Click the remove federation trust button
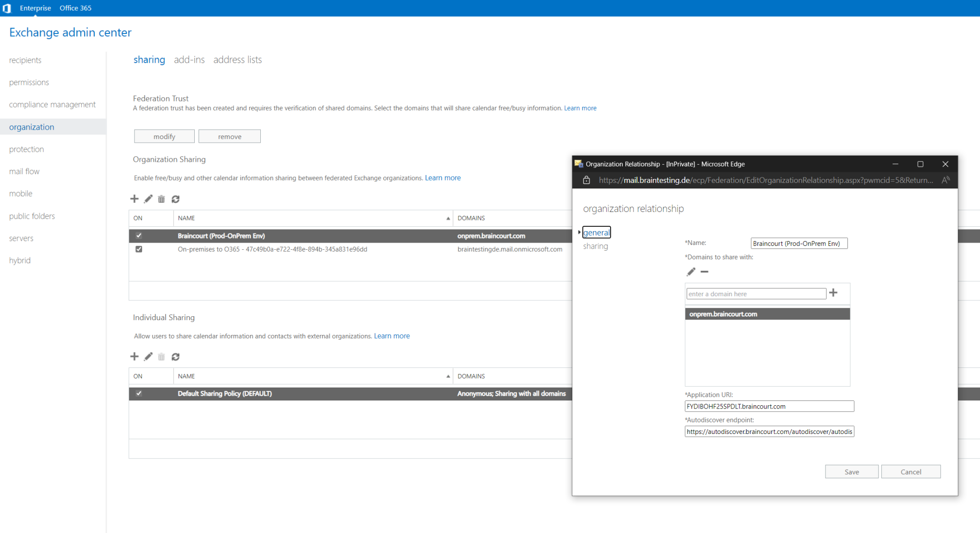The width and height of the screenshot is (980, 533). coord(230,136)
